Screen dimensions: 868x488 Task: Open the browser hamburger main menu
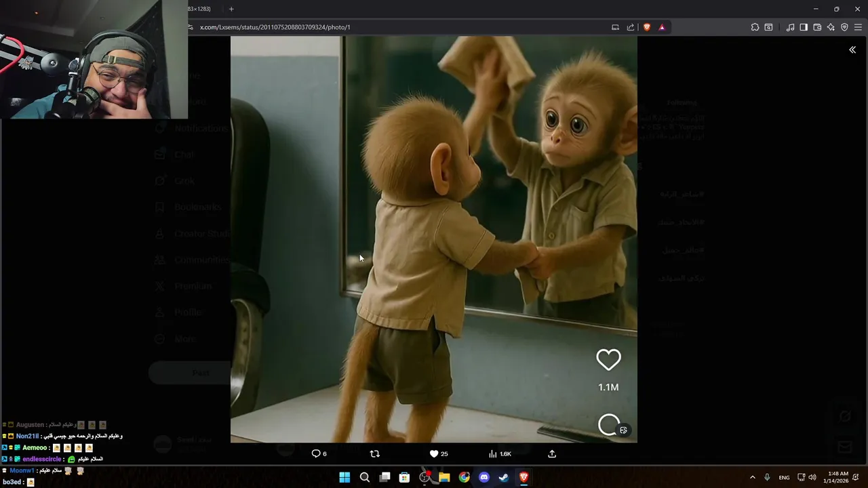[858, 27]
